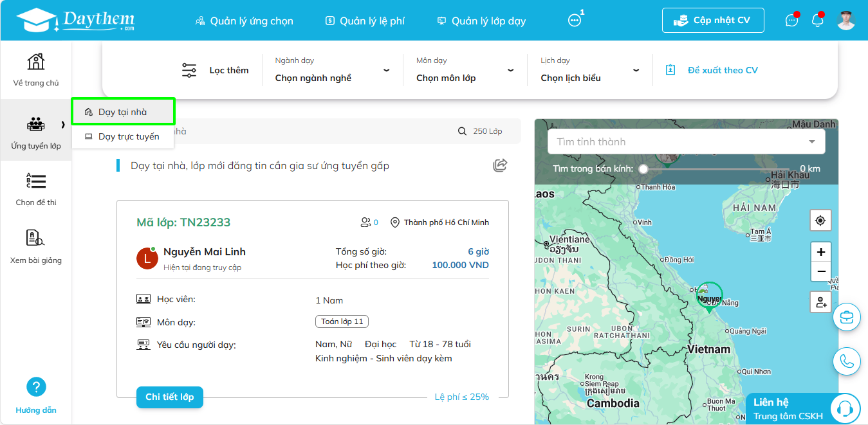Screen dimensions: 868x425
Task: Expand the Môn dạy dropdown
Action: 465,70
